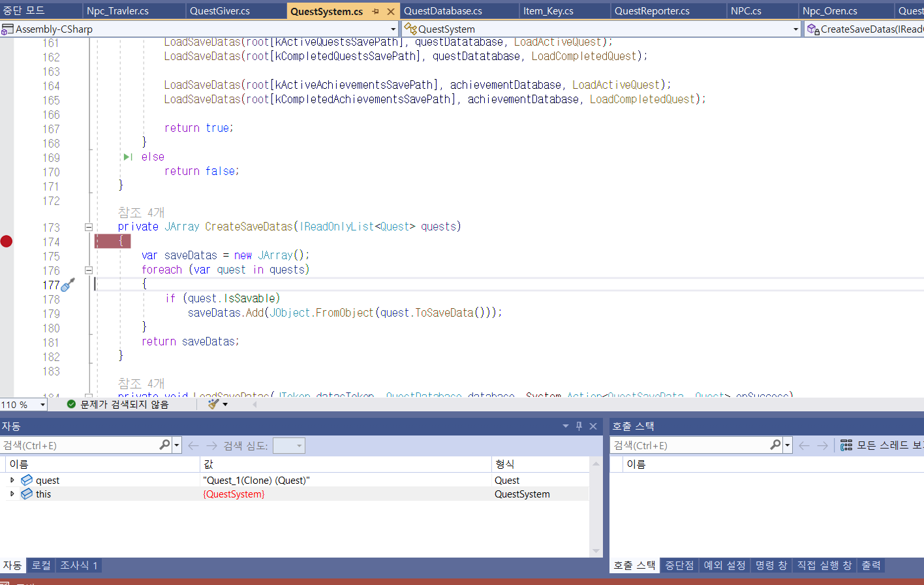Open the CreateSaveDatas member dropdown
Image resolution: width=924 pixels, height=585 pixels.
864,29
